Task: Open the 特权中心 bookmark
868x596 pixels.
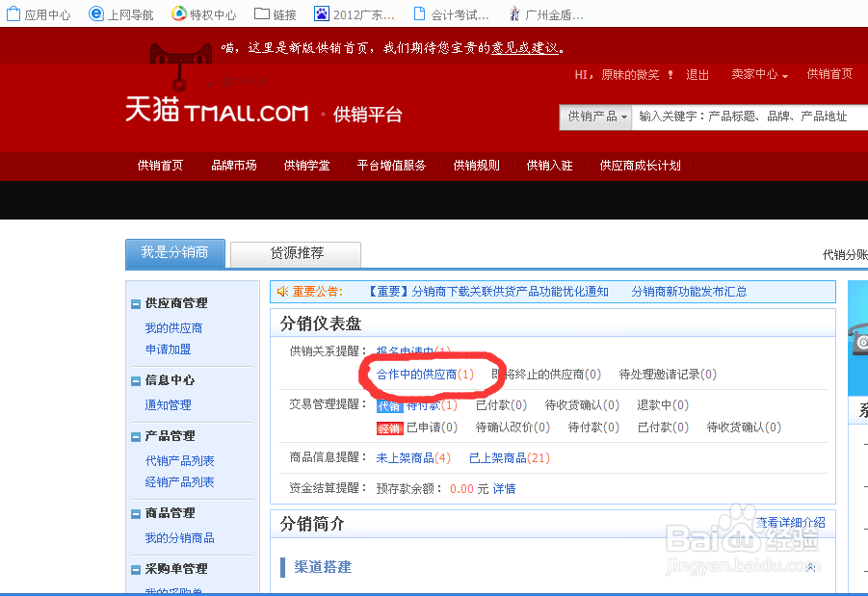Action: pos(203,14)
